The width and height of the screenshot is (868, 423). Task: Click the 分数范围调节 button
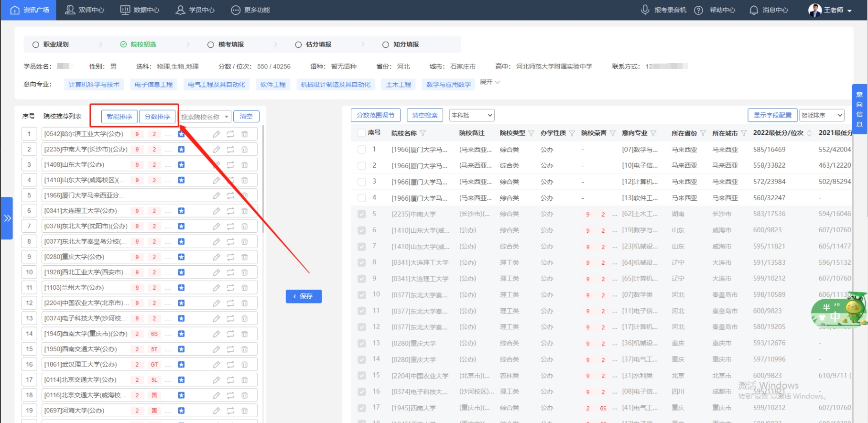point(376,115)
